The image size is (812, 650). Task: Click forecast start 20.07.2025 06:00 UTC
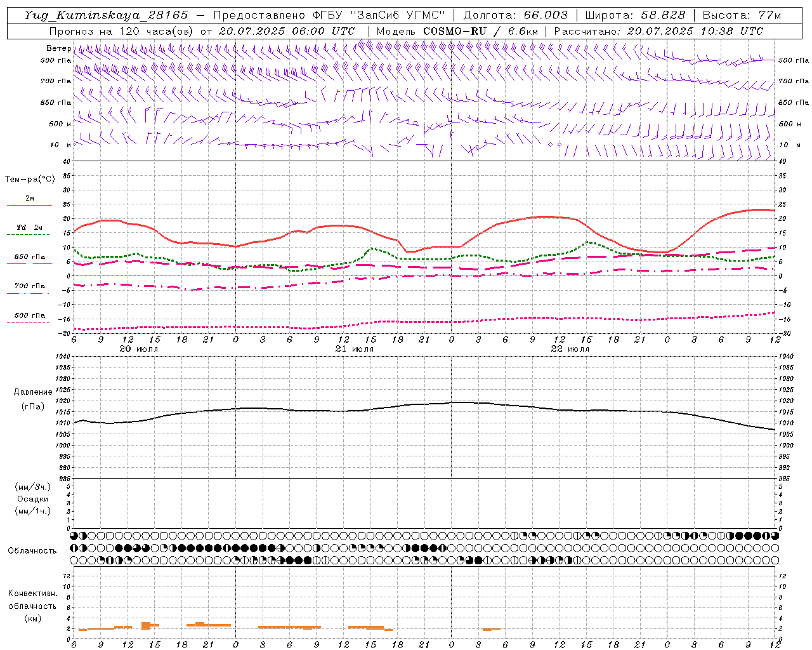pos(286,31)
